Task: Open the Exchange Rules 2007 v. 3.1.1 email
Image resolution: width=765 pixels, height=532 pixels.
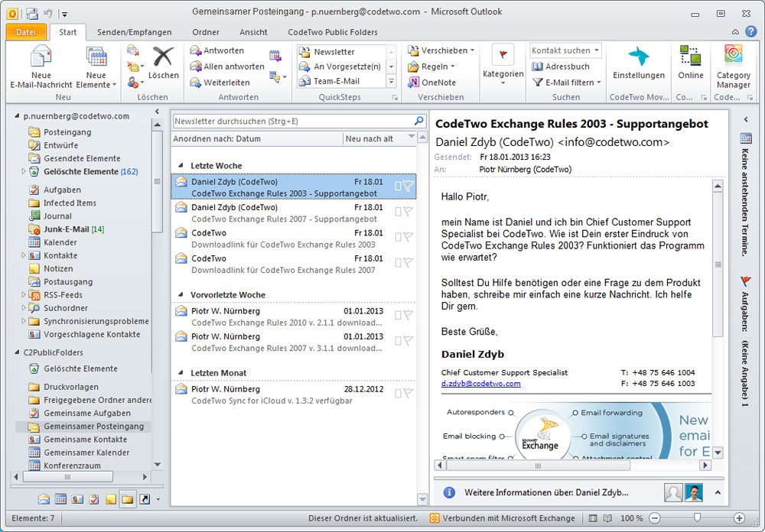Action: tap(293, 342)
